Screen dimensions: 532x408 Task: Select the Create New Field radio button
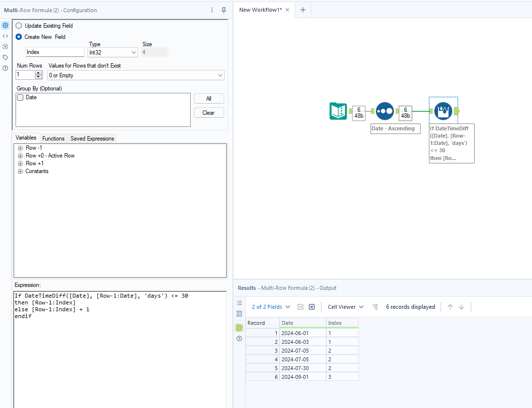19,37
